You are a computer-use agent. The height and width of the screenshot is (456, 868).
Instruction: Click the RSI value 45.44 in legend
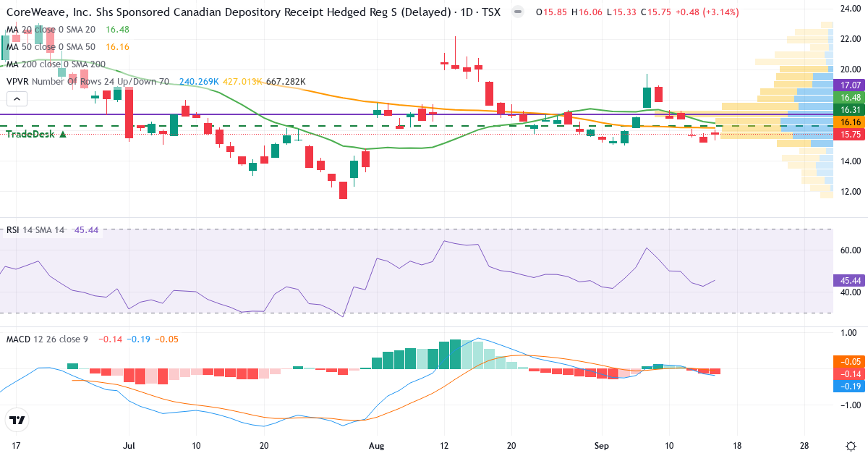tap(86, 229)
